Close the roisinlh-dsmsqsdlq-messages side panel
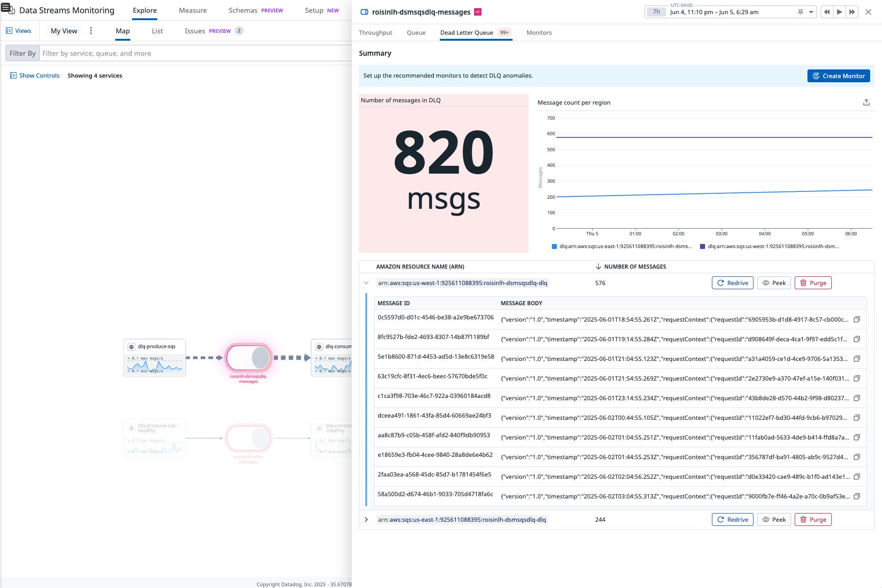The height and width of the screenshot is (588, 882). click(868, 12)
